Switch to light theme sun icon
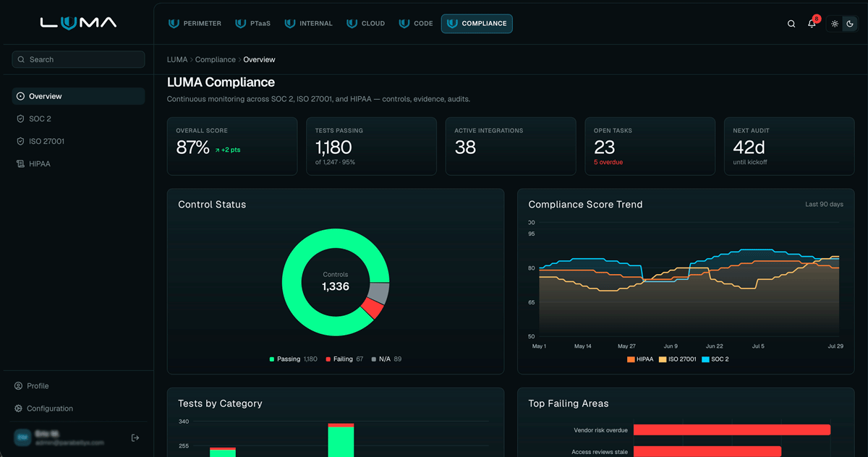 coord(835,24)
